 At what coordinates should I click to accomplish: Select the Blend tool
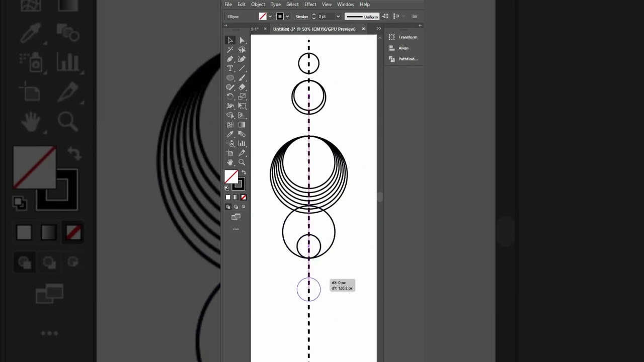pyautogui.click(x=242, y=134)
